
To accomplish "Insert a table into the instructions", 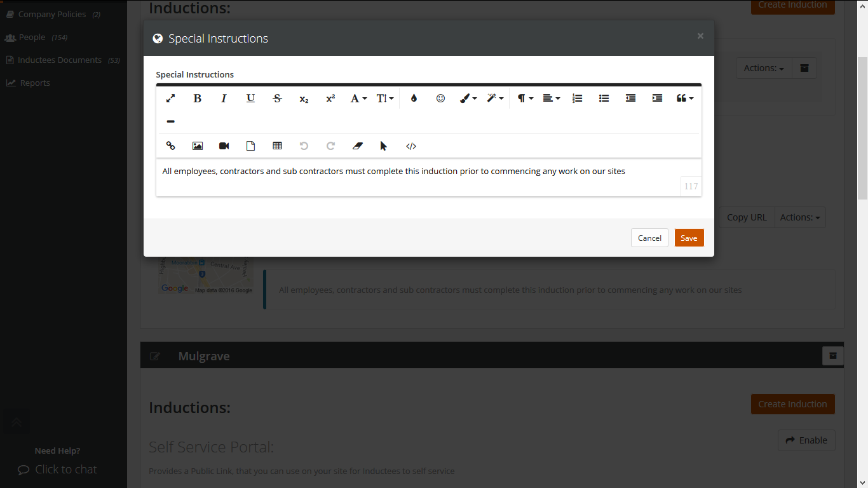I will [x=277, y=146].
